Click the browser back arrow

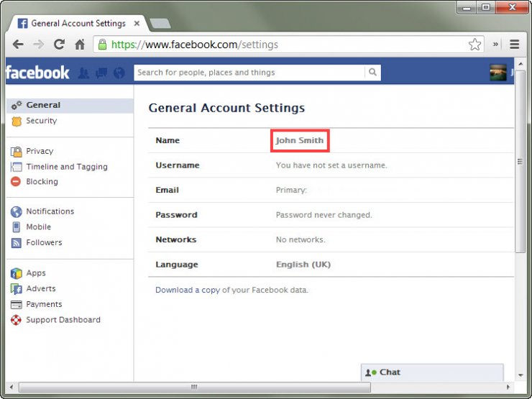click(x=18, y=45)
